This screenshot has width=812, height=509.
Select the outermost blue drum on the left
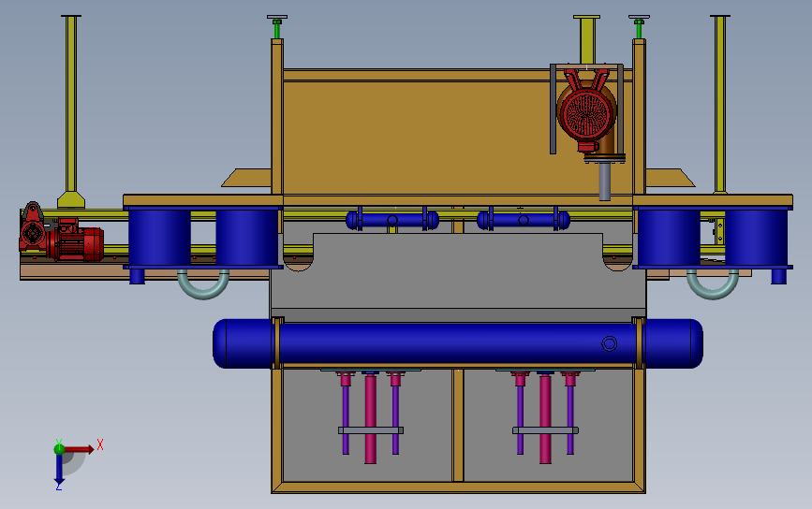pyautogui.click(x=159, y=238)
